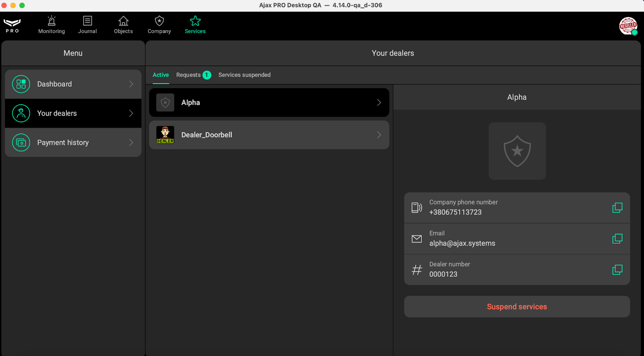
Task: Select the Services star icon
Action: pos(195,21)
